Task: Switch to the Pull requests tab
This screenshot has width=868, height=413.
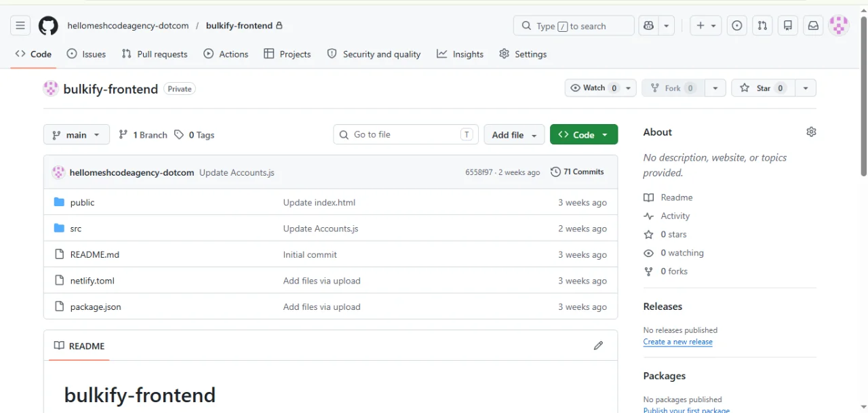Action: [x=155, y=54]
